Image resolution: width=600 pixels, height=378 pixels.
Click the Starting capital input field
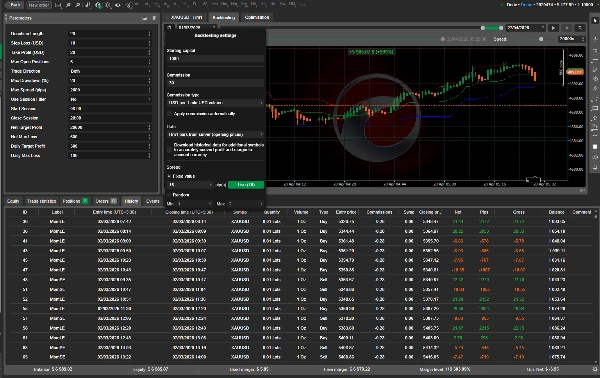point(215,59)
